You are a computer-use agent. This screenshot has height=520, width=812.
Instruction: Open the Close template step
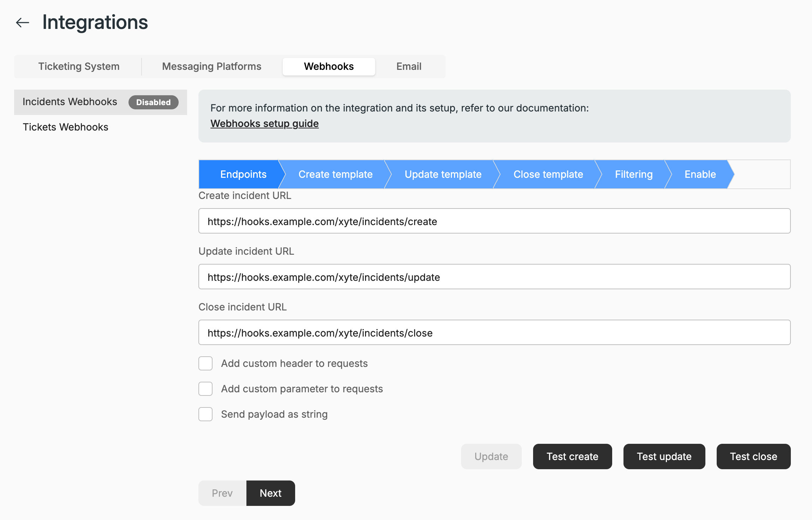(x=548, y=174)
